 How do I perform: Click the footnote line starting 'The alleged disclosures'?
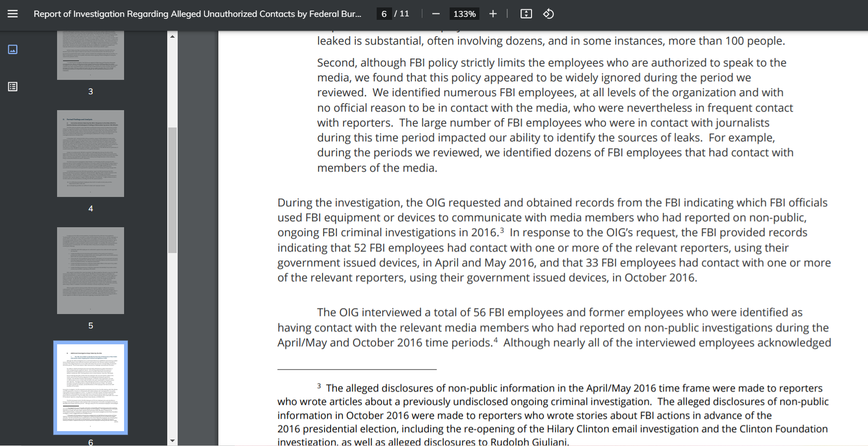pyautogui.click(x=570, y=388)
